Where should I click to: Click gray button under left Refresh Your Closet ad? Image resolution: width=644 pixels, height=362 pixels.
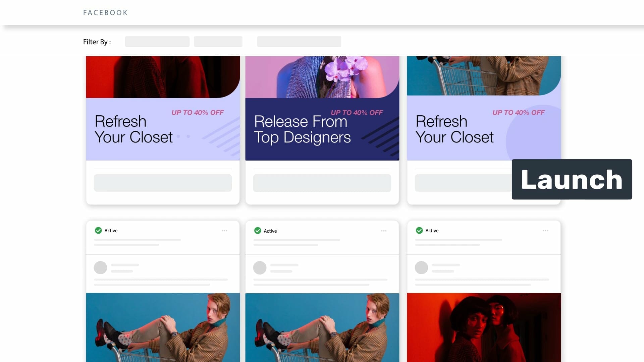click(163, 183)
